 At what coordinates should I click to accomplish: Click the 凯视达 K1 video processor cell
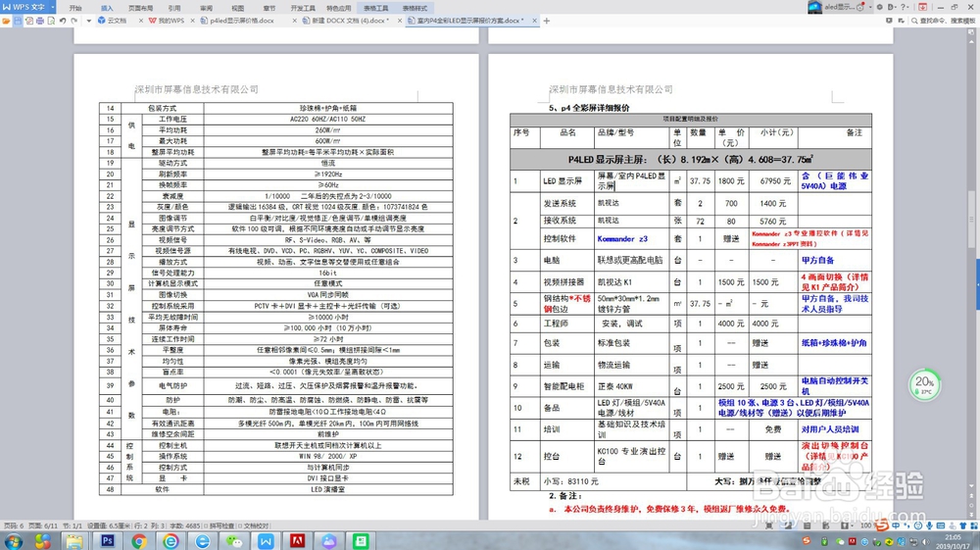pos(632,282)
